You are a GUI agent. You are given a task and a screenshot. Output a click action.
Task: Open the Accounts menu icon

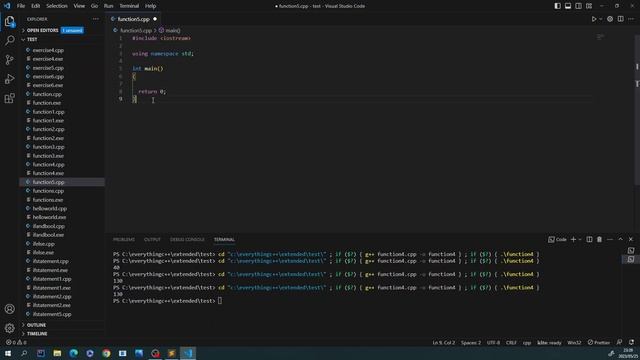tap(9, 309)
